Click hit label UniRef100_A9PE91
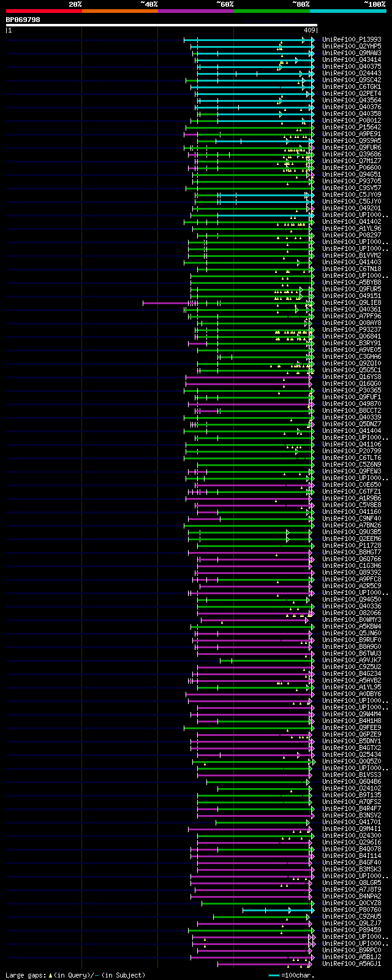The width and height of the screenshot is (392, 980). tap(352, 134)
